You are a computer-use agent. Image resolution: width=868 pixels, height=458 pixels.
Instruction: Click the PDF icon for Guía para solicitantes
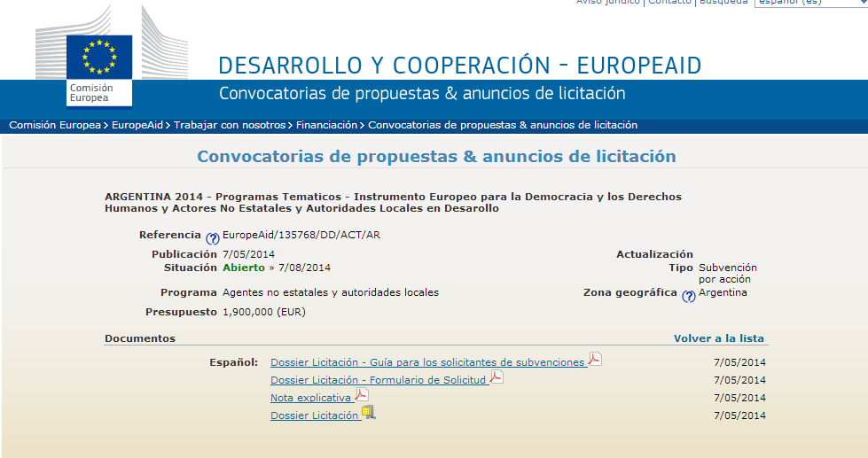tap(595, 359)
